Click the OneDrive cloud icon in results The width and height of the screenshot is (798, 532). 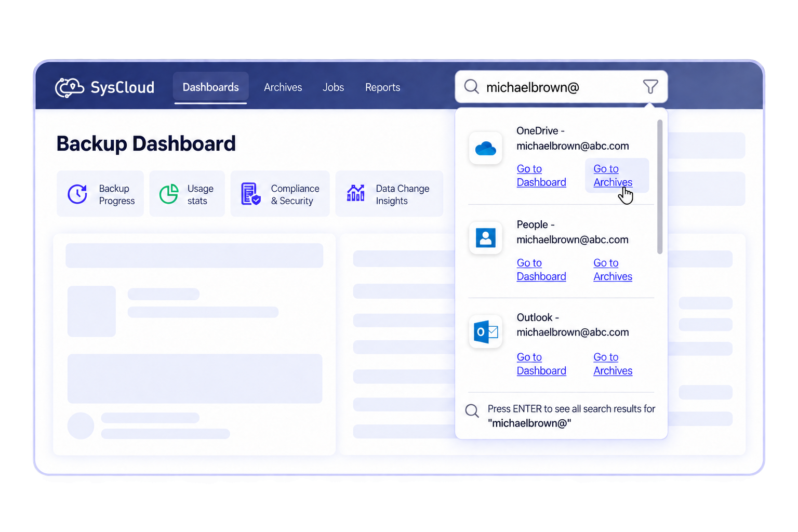[x=486, y=149]
